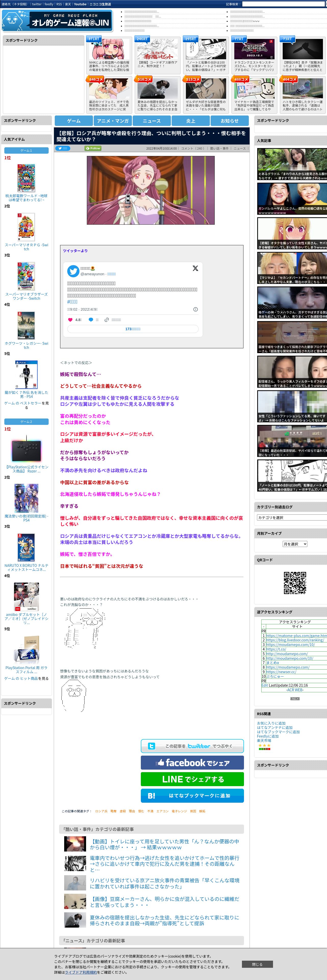Open the トイレに座って用を足していた男性 article link

coord(165,844)
